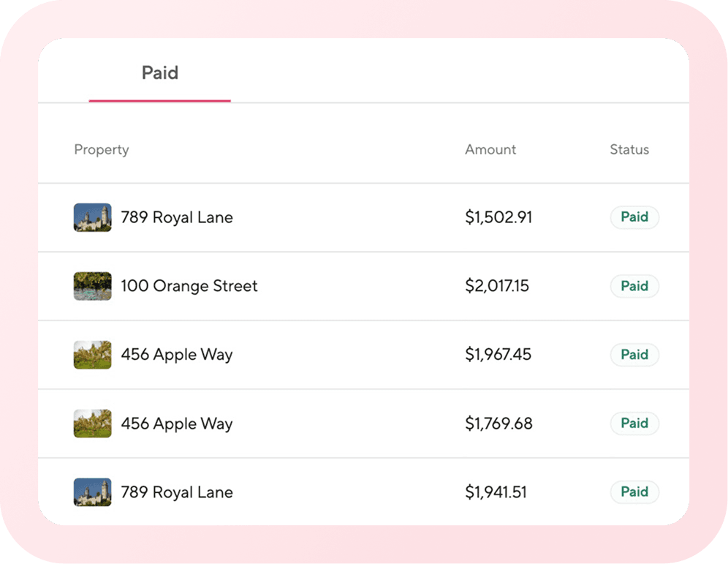Click the Paid badge for $1,941.51 payment
Image resolution: width=728 pixels, height=564 pixels.
coord(634,492)
